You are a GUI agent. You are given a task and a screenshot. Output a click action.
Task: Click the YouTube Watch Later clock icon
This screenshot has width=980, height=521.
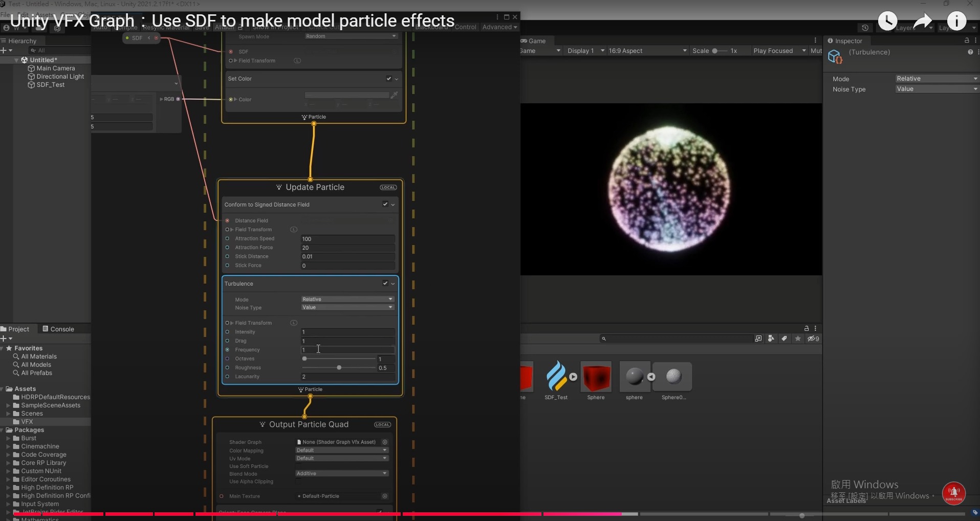[887, 21]
